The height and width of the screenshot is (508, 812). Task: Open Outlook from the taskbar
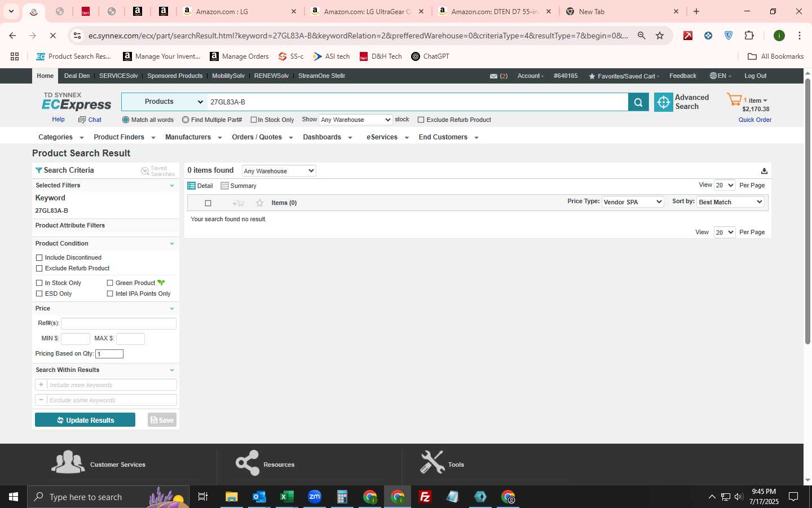(259, 497)
